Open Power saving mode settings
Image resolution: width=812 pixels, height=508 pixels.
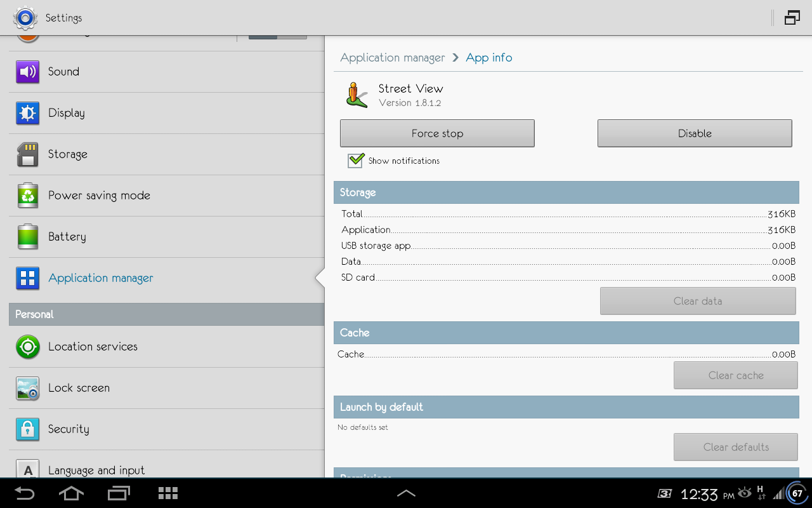click(166, 196)
